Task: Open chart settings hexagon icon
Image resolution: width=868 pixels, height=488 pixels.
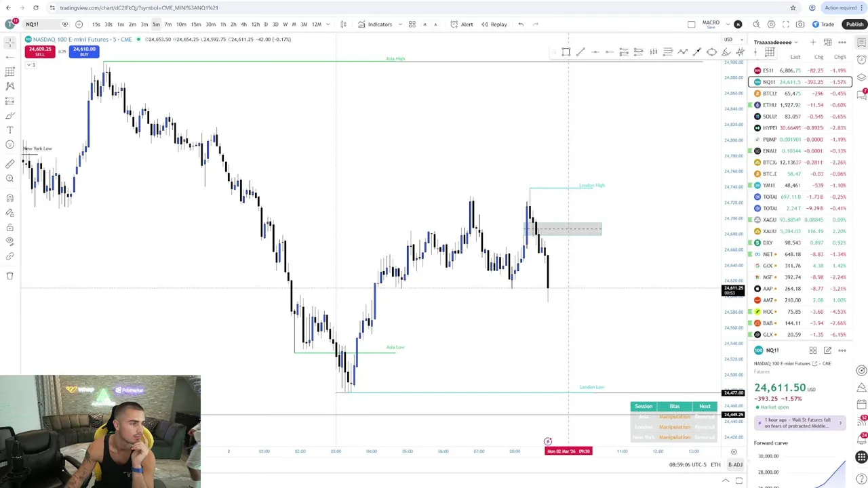Action: 771,24
